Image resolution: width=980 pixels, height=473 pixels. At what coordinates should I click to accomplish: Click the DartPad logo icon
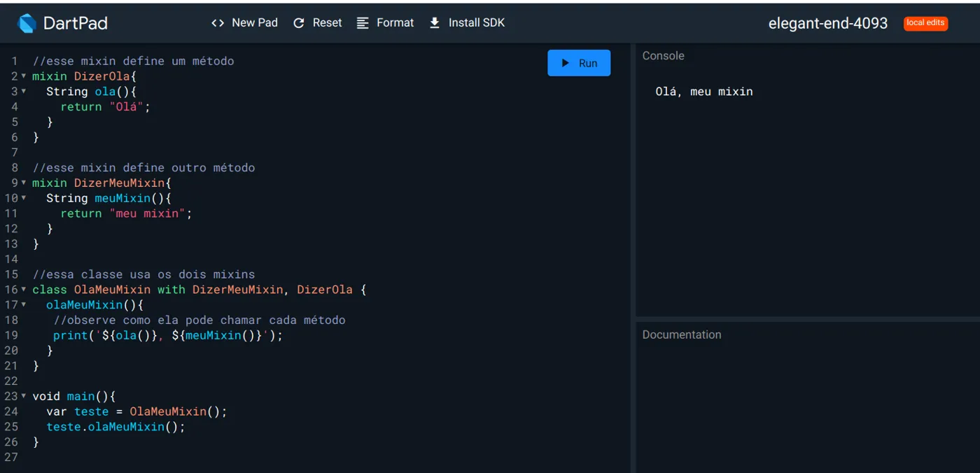[27, 23]
